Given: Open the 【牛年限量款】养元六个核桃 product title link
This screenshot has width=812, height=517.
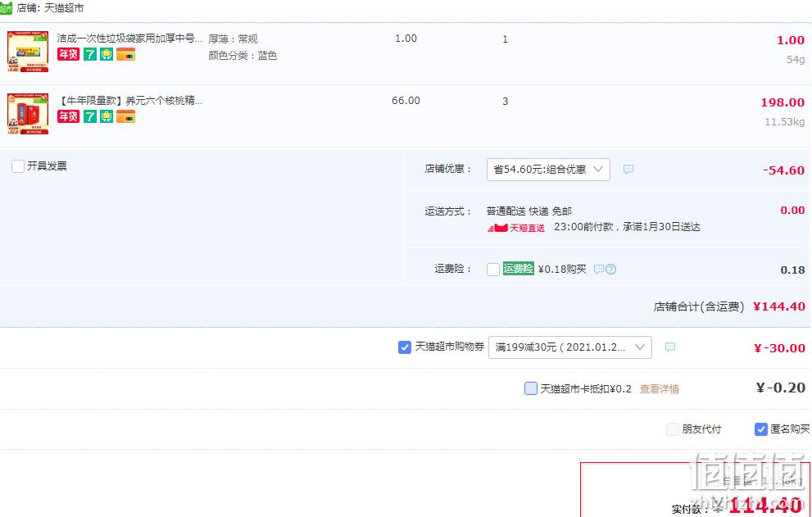Looking at the screenshot, I should coord(129,101).
